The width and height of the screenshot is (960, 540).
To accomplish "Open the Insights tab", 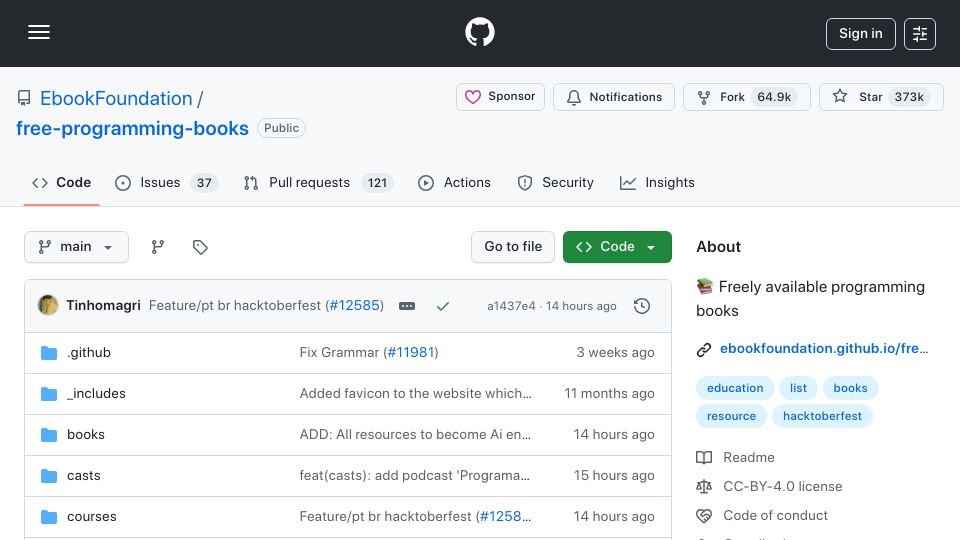I will (x=658, y=182).
